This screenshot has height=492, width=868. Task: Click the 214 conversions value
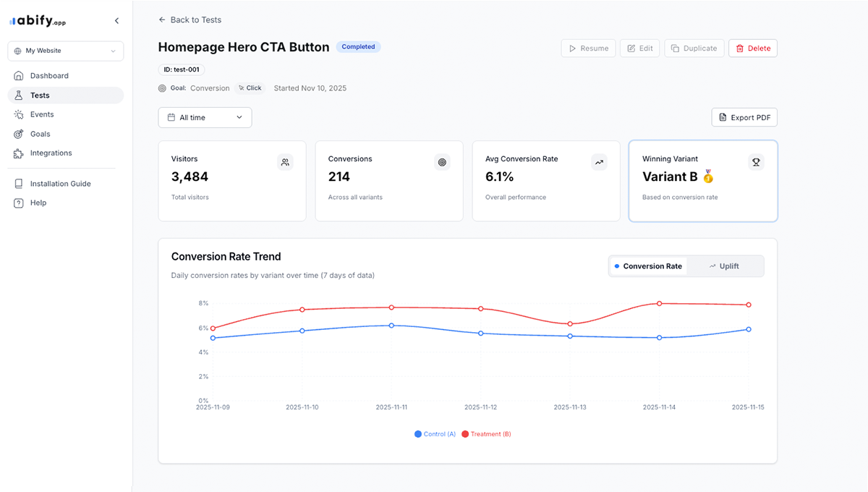click(x=339, y=177)
